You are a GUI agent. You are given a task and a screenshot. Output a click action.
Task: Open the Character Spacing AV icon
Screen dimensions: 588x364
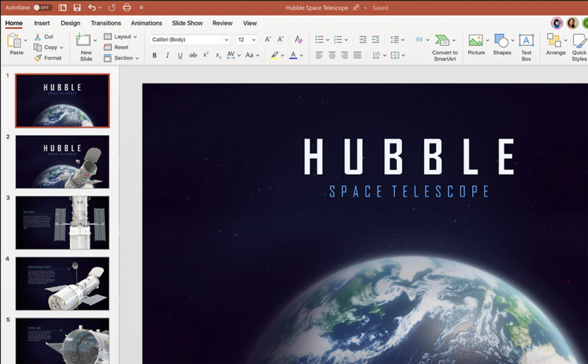click(231, 55)
